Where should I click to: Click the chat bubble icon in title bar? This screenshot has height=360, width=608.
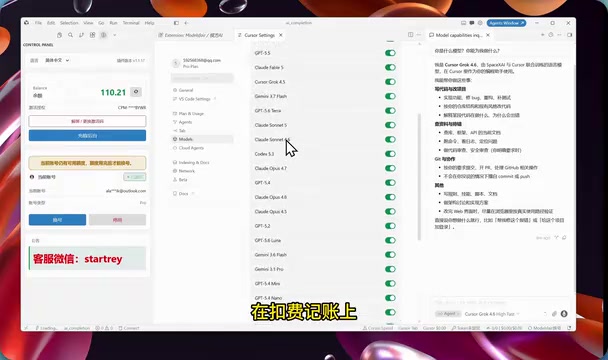click(x=472, y=23)
